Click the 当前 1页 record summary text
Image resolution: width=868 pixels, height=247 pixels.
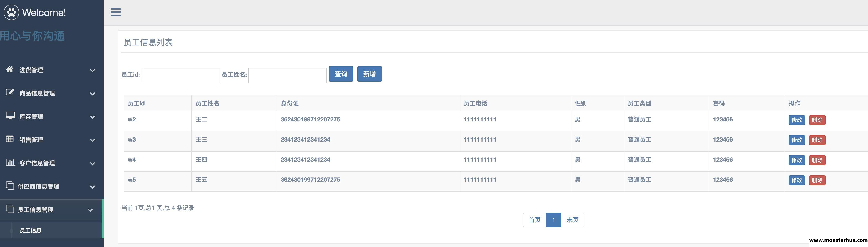158,208
